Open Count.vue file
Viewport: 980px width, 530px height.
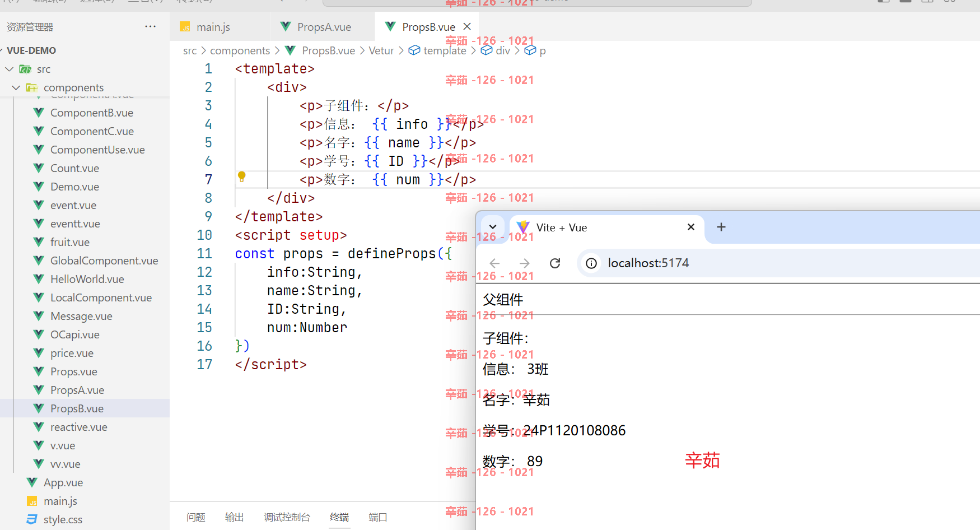click(74, 168)
